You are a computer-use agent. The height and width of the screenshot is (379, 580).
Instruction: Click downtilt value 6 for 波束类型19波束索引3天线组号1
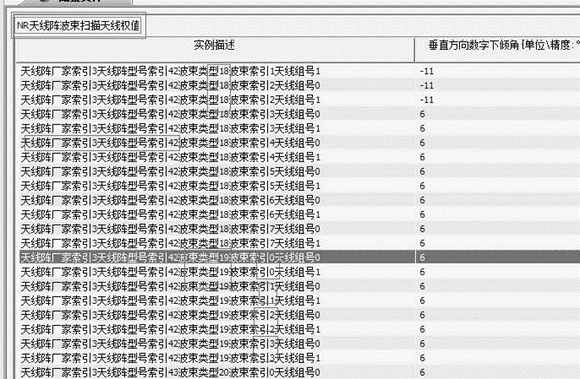click(x=422, y=358)
